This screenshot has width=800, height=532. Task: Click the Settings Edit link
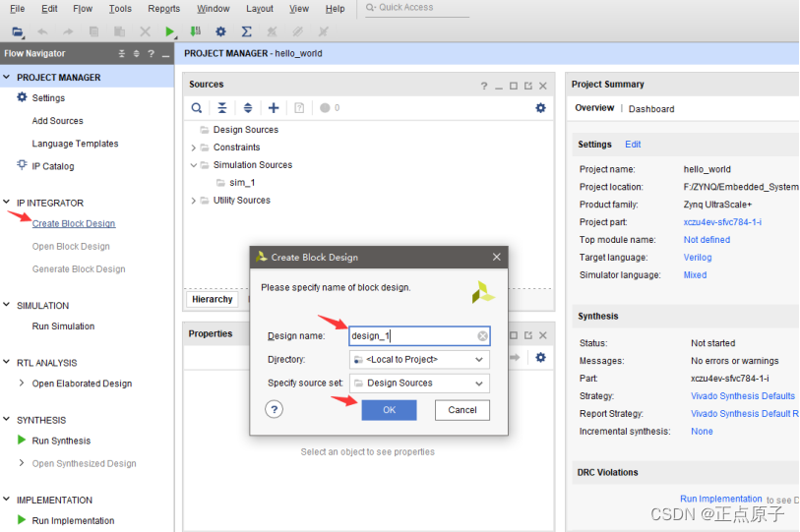pos(633,145)
